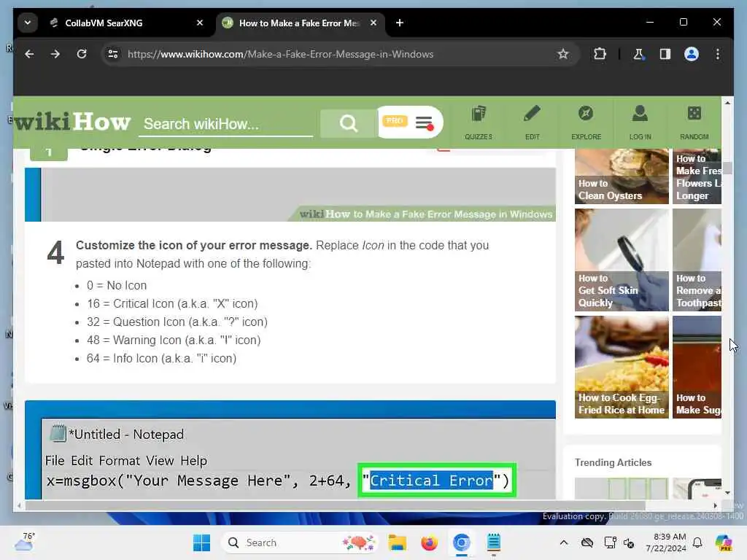Click the muted volume tray icon

pos(629,542)
